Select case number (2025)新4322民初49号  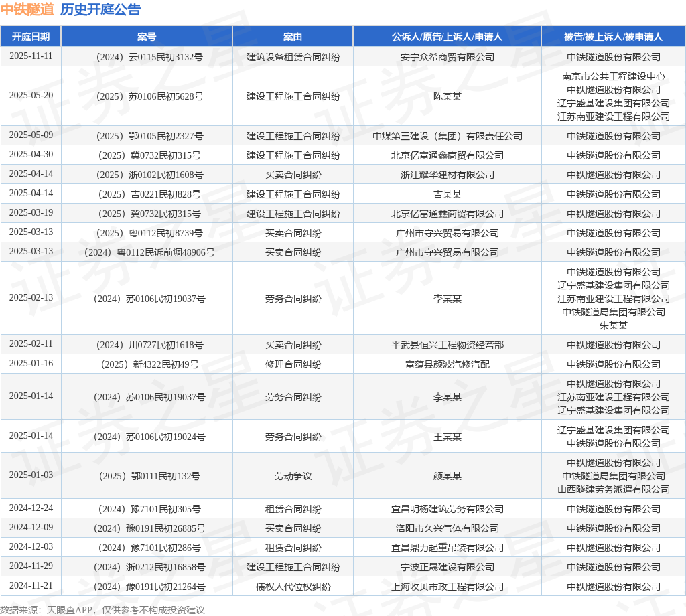(x=149, y=364)
